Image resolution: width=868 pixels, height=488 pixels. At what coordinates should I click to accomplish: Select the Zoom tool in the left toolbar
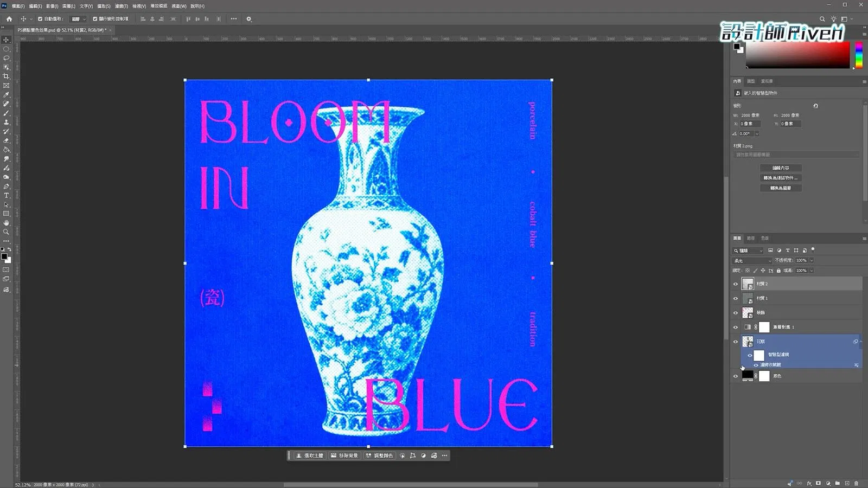[x=7, y=232]
